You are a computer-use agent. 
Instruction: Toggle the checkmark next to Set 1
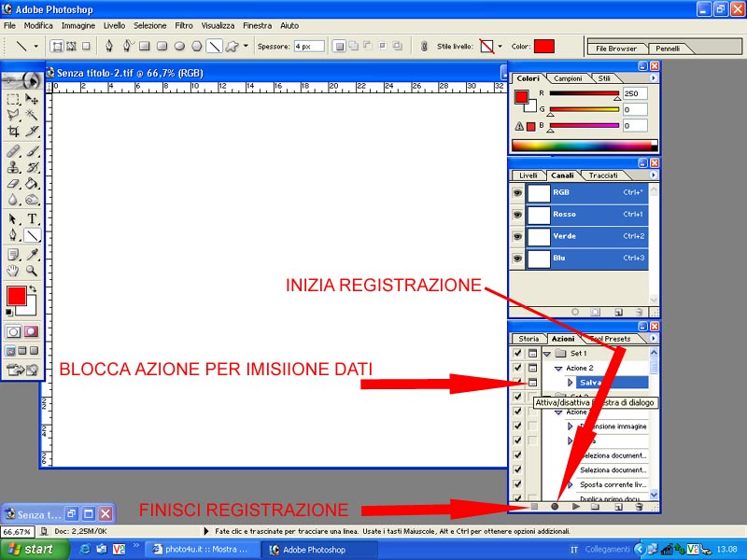517,353
